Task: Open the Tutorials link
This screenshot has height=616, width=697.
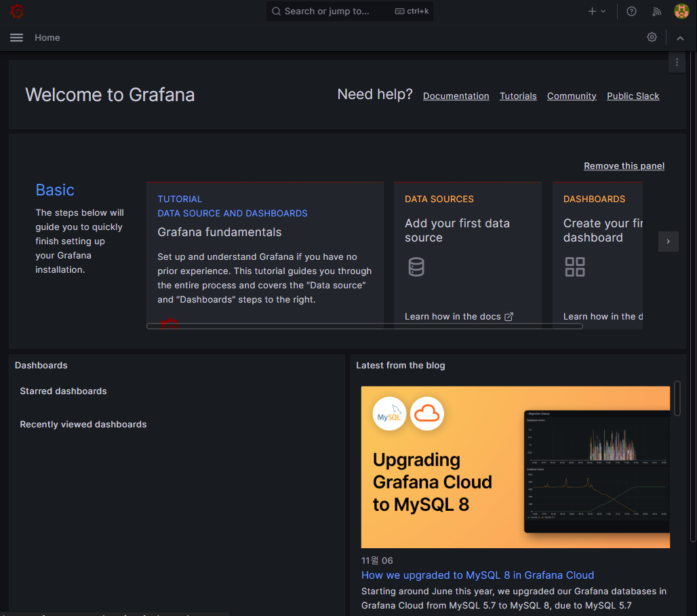Action: (518, 96)
